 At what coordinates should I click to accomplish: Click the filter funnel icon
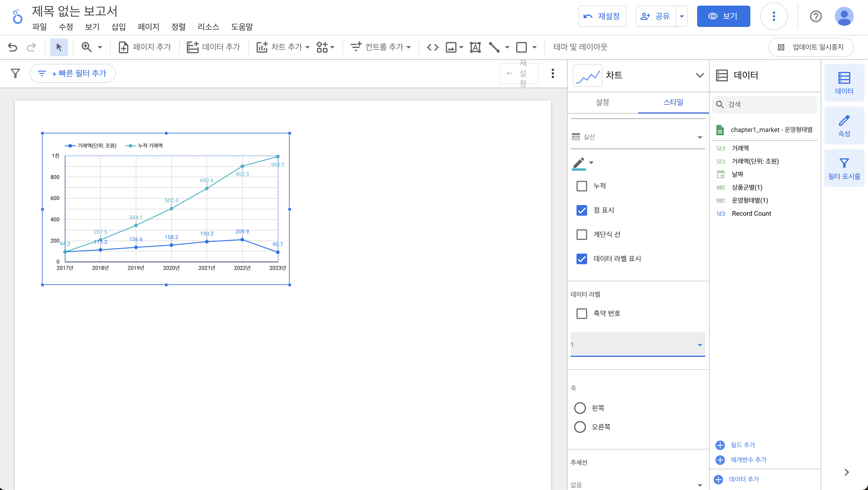15,73
